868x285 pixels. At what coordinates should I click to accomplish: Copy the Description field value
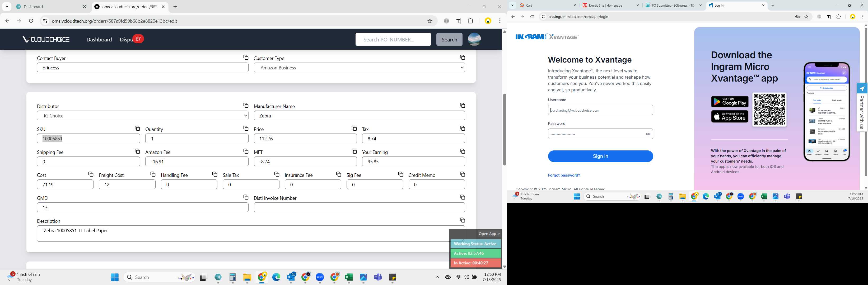462,220
